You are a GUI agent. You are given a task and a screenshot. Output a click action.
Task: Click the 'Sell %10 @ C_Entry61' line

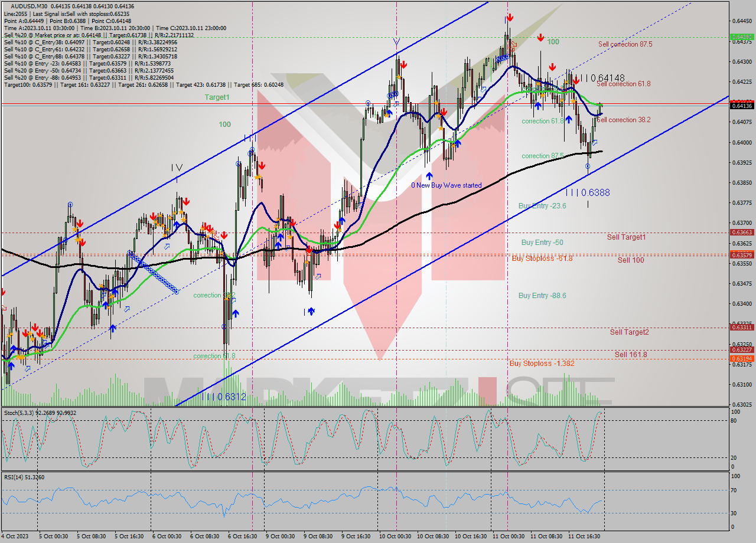point(90,49)
